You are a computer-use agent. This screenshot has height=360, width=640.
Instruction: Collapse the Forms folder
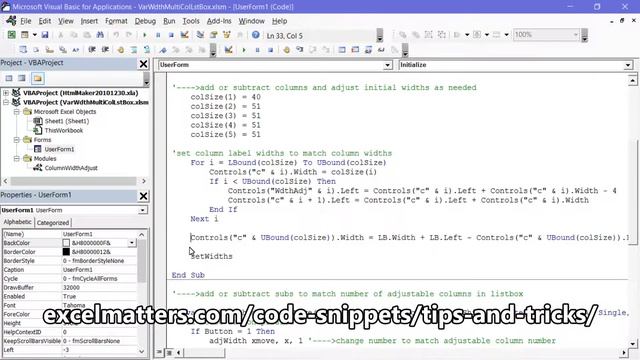click(x=16, y=140)
